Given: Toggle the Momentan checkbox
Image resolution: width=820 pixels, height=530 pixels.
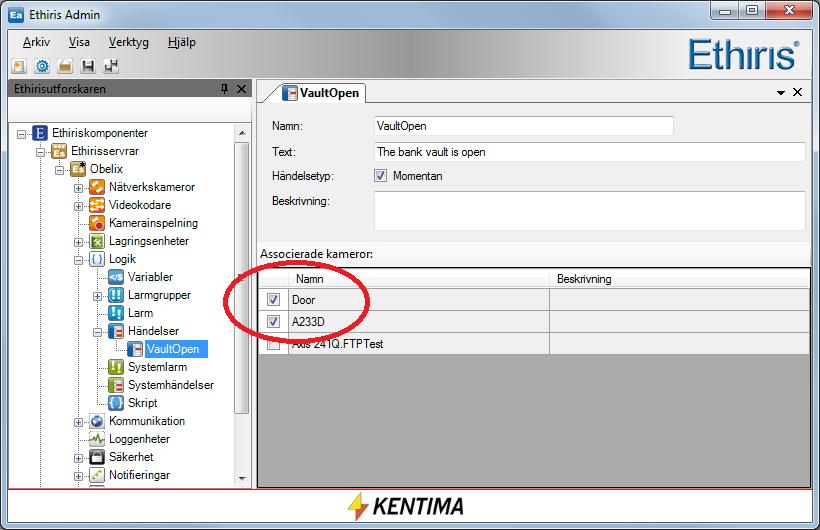Looking at the screenshot, I should 380,176.
